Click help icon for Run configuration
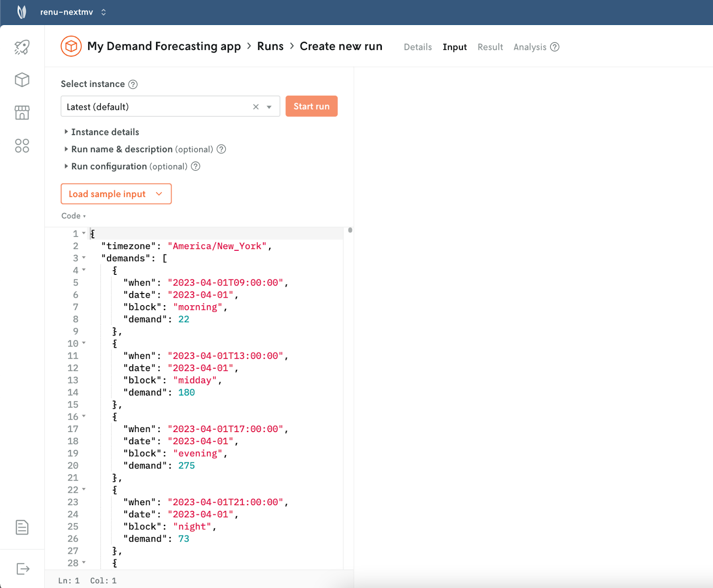This screenshot has width=713, height=588. (196, 167)
